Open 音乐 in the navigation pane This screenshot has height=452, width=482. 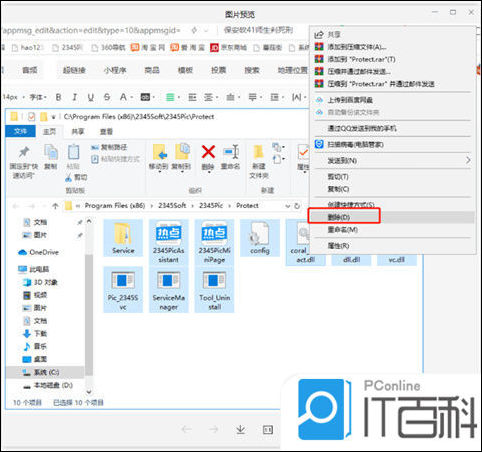click(x=35, y=346)
